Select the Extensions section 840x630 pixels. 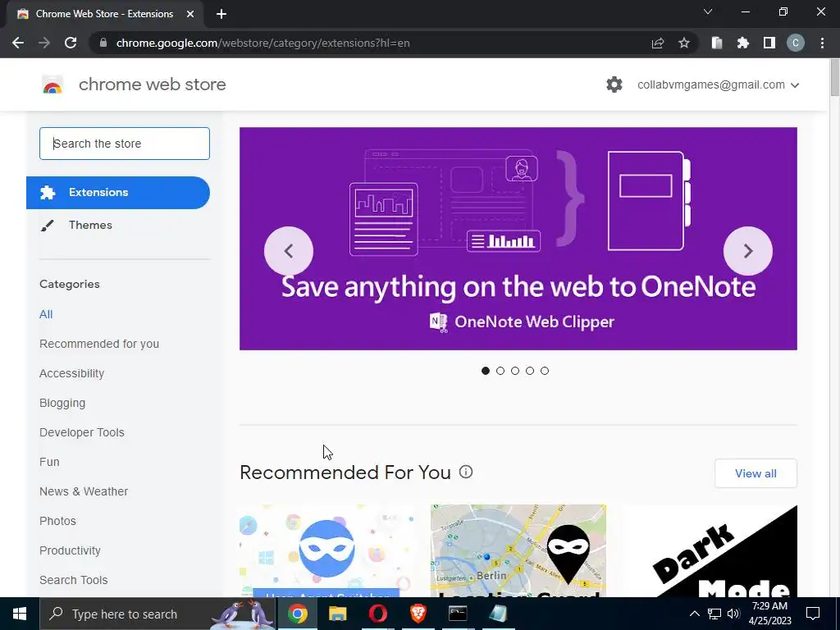click(118, 192)
